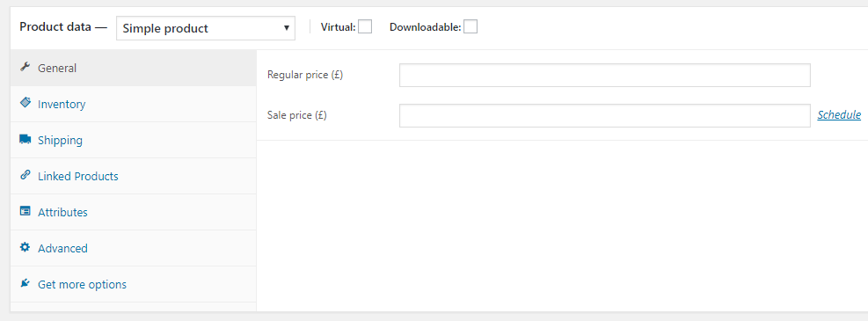Open the Shipping tab
Viewport: 868px width, 321px height.
click(x=133, y=140)
